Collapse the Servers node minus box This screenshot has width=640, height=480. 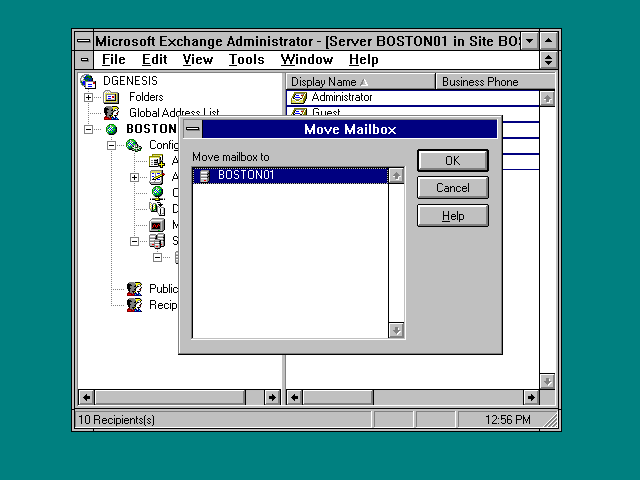[x=134, y=241]
